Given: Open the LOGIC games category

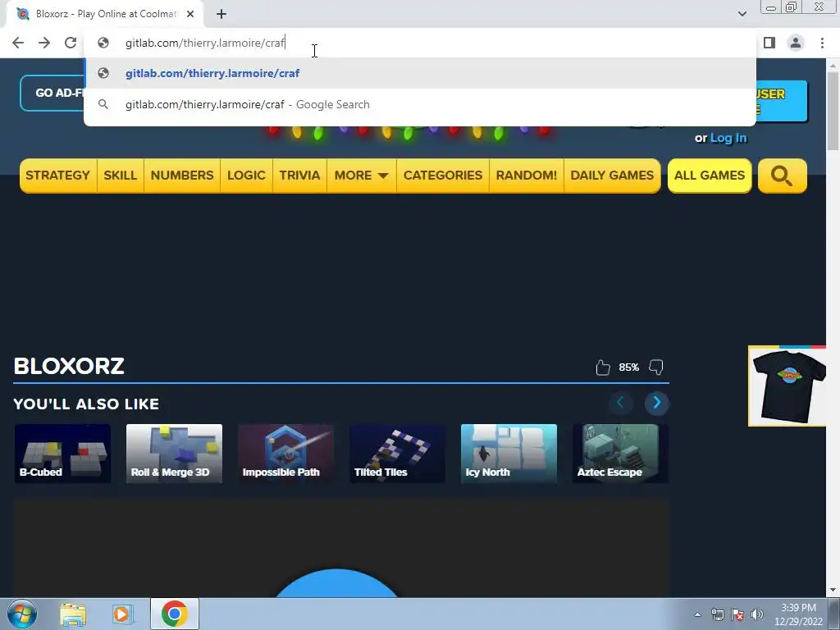Looking at the screenshot, I should click(246, 176).
